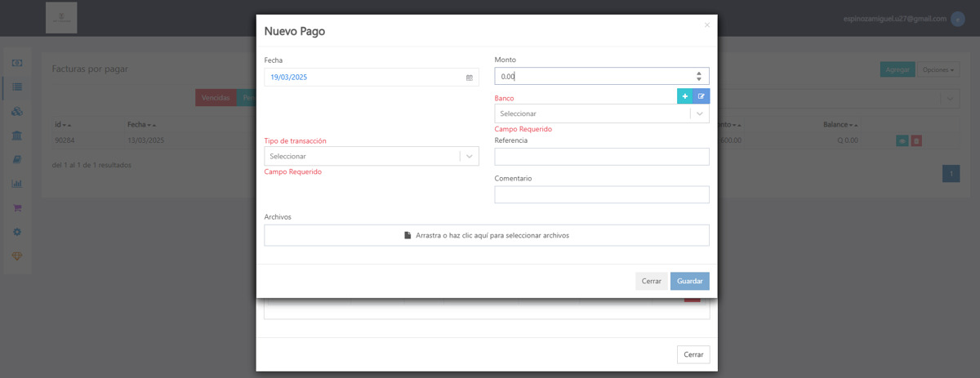Open the settings gear sidebar icon
This screenshot has height=378, width=980.
tap(16, 232)
